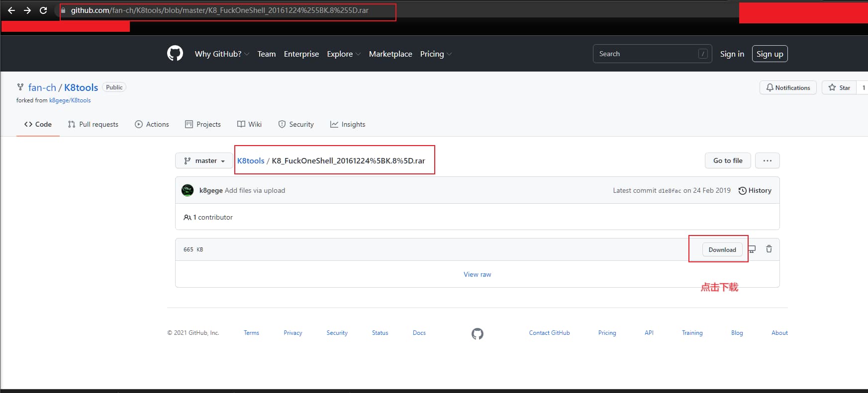
Task: Click the Notifications button
Action: pyautogui.click(x=788, y=87)
